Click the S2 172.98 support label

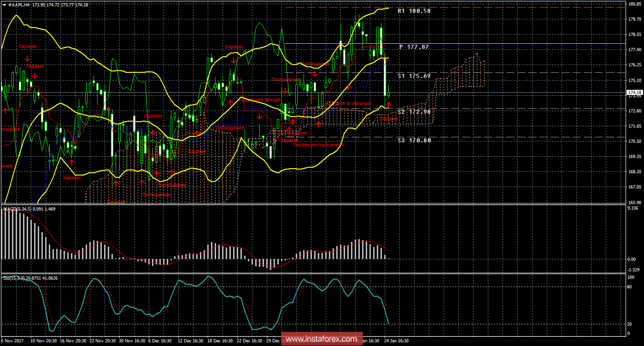click(414, 112)
